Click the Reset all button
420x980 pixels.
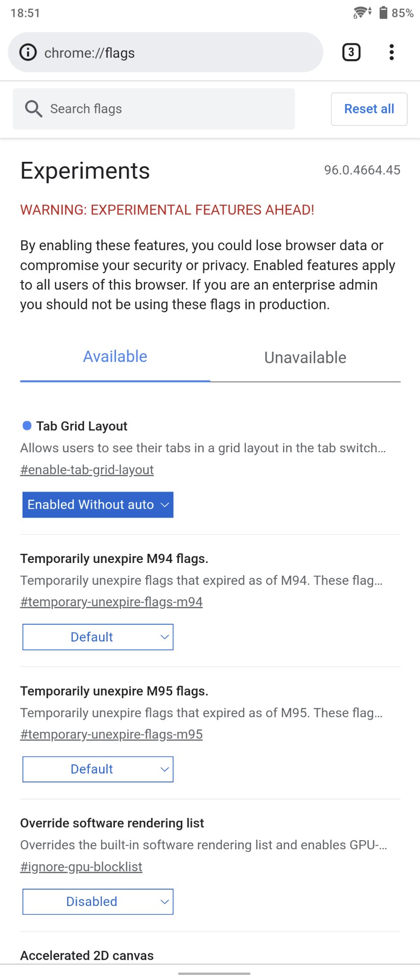click(369, 109)
